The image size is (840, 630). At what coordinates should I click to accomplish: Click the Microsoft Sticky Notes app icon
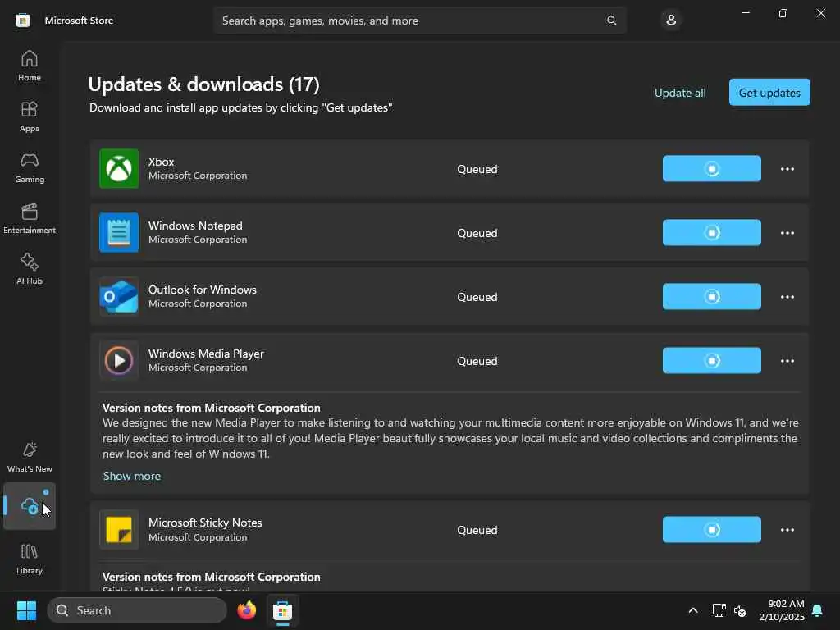[x=119, y=530]
